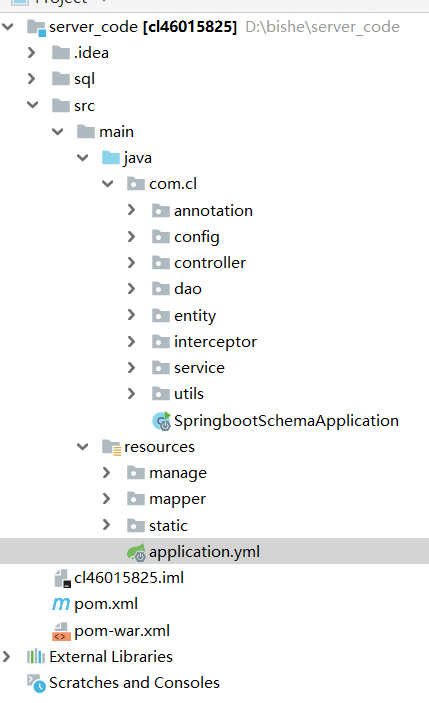
Task: Click the application.yml Spring config icon
Action: (136, 552)
